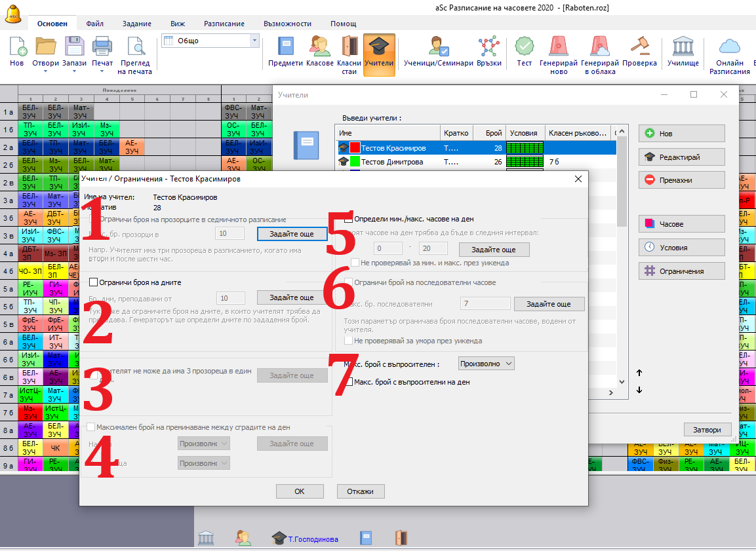Click OK in the restrictions dialog
The image size is (756, 551).
pyautogui.click(x=300, y=491)
